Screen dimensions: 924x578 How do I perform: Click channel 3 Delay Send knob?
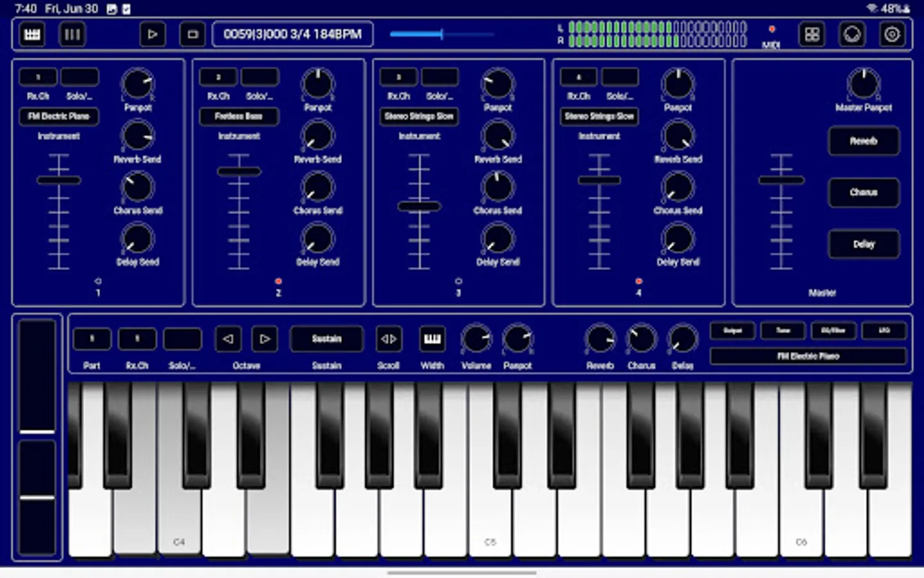click(498, 239)
